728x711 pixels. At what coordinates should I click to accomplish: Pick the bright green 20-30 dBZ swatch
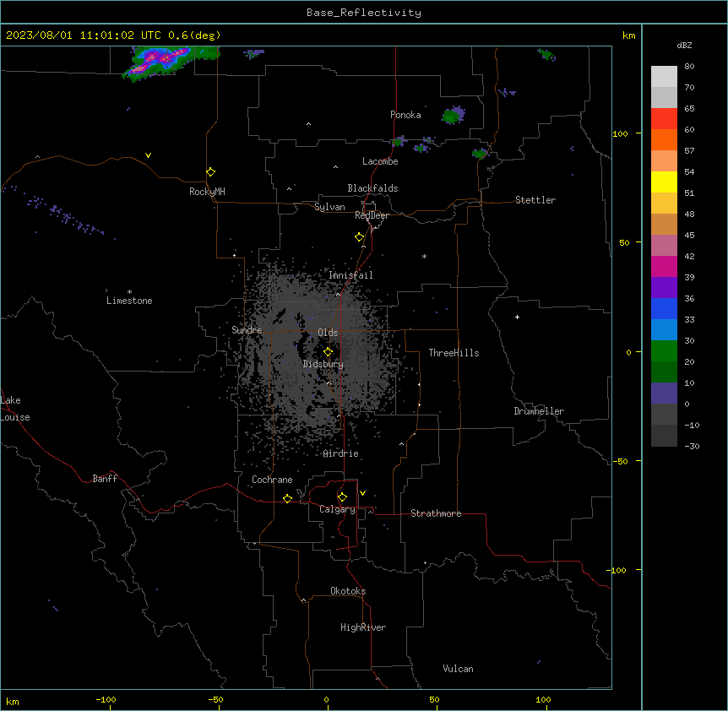[x=664, y=351]
